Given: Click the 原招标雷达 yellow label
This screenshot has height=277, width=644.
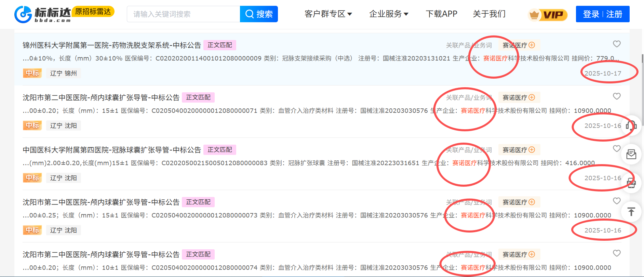Looking at the screenshot, I should pos(93,12).
